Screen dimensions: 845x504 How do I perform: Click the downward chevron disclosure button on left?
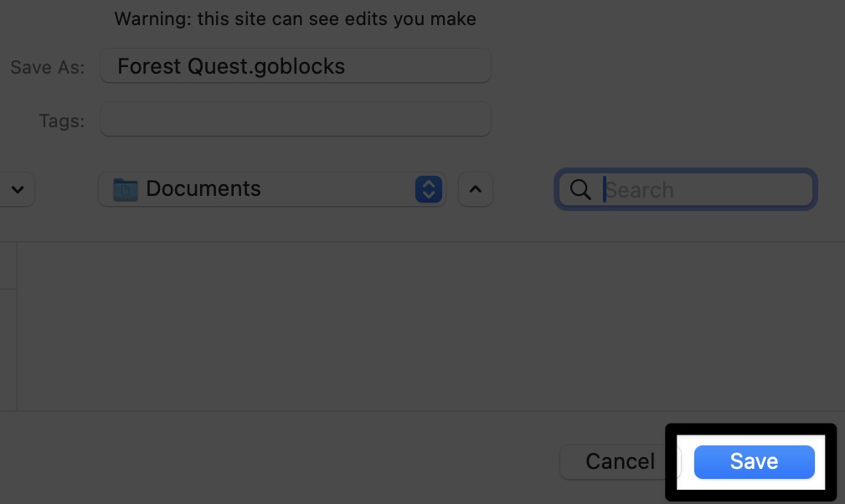17,189
